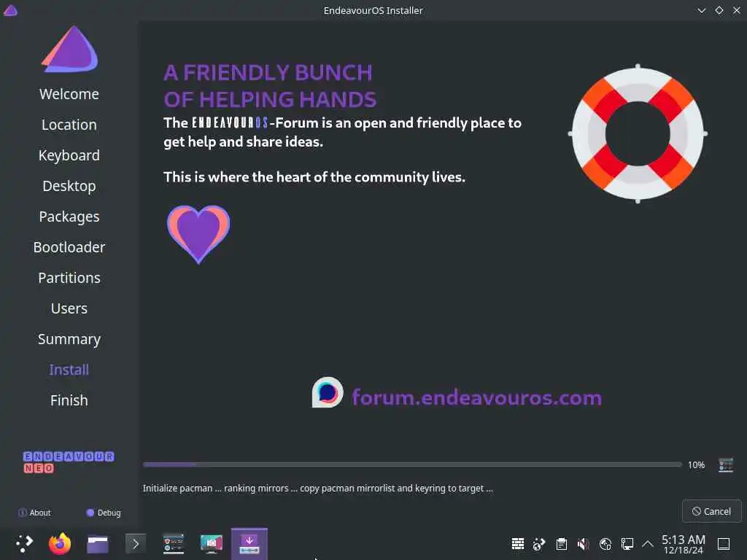Click the show desktop button

point(724,543)
